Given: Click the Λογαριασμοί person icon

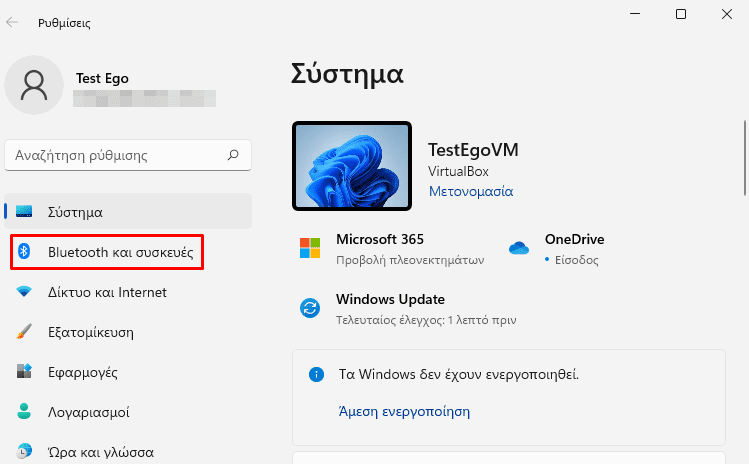Looking at the screenshot, I should [24, 411].
